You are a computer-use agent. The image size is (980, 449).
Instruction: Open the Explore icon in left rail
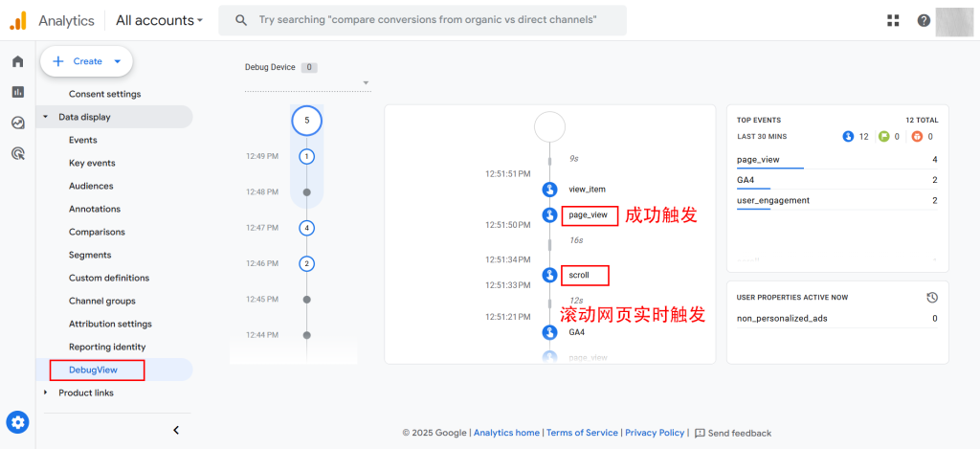coord(17,123)
